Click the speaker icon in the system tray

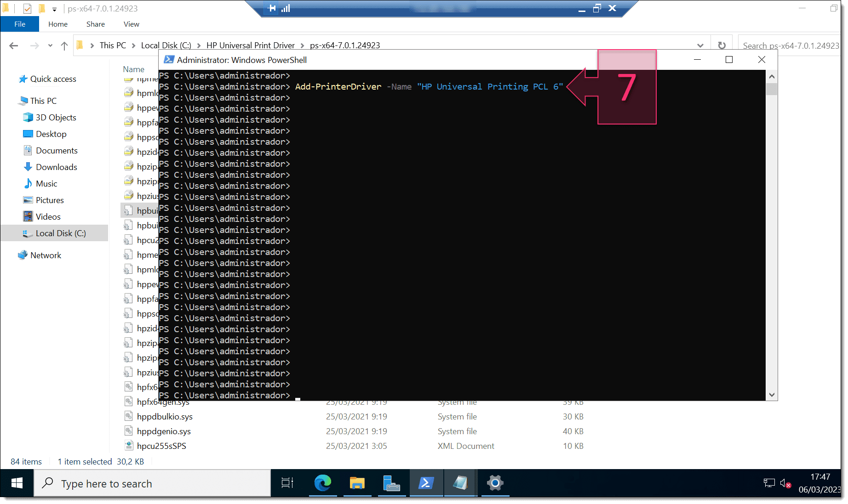[785, 483]
